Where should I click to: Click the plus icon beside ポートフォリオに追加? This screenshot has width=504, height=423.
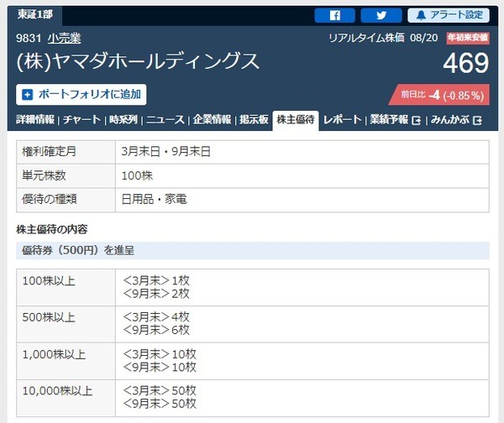click(28, 95)
